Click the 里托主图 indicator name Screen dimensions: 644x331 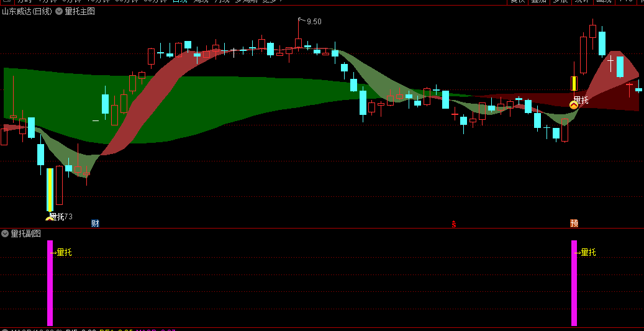80,12
